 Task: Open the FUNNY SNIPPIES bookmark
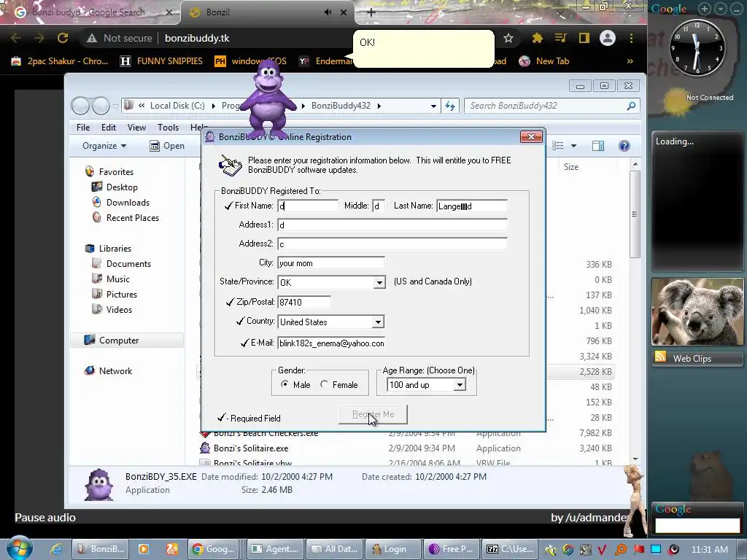[x=161, y=61]
